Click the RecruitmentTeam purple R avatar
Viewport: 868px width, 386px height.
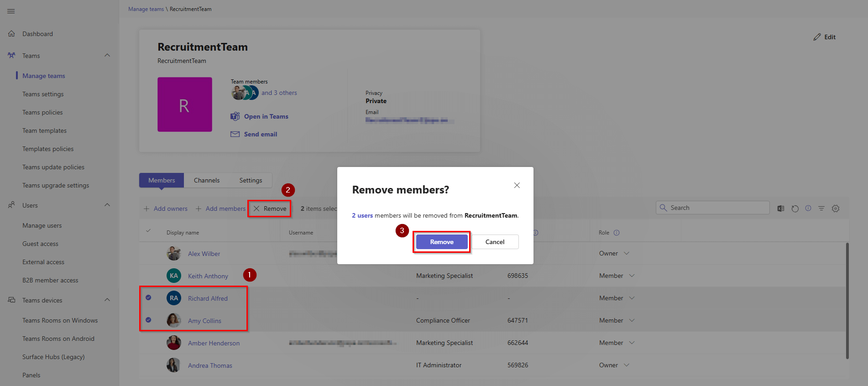point(185,104)
